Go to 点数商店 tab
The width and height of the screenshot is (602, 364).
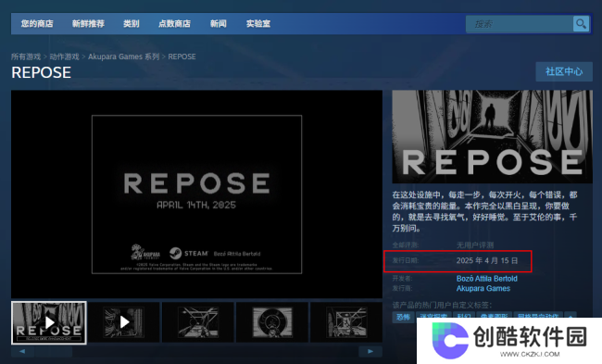[174, 24]
